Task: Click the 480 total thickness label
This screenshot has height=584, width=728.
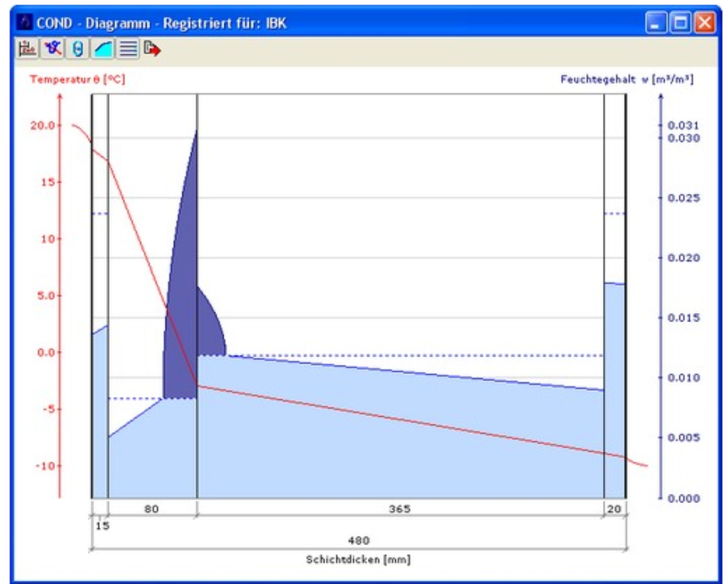Action: [359, 540]
